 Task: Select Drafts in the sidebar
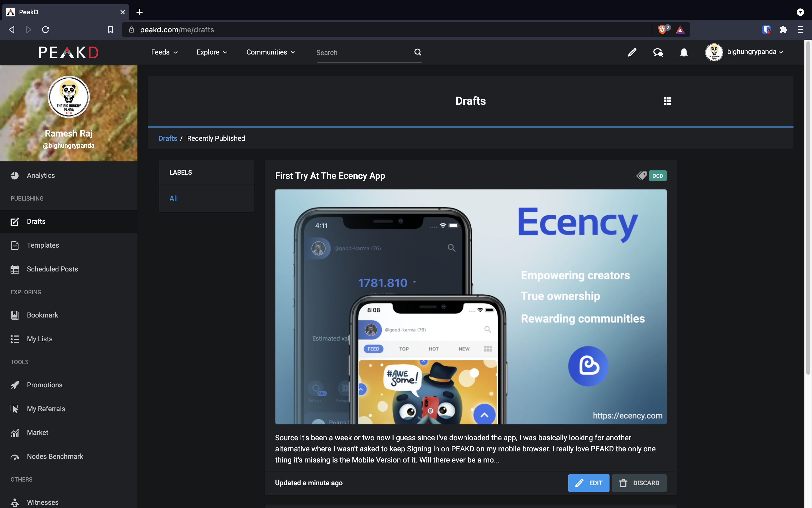pyautogui.click(x=69, y=222)
